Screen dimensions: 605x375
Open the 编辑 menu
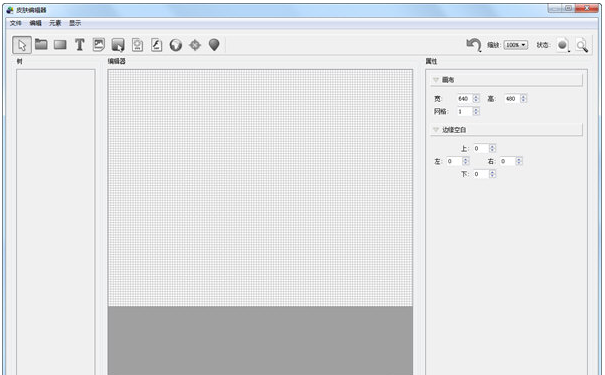tap(35, 23)
